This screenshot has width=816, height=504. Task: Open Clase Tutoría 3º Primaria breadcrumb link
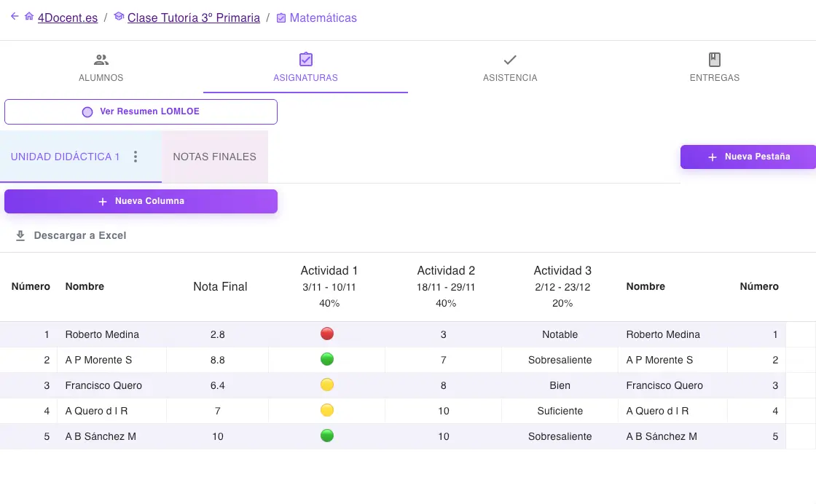(x=194, y=17)
